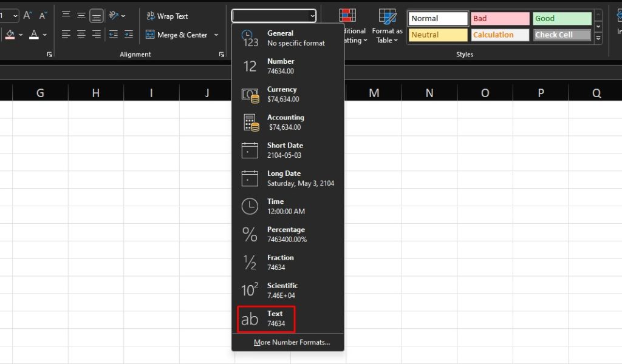Expand the cell Styles gallery
622x364 pixels.
pos(598,39)
